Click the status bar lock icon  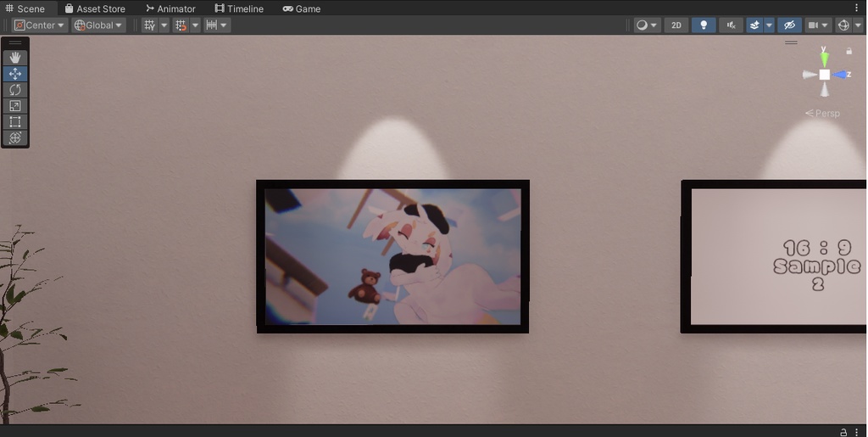coord(843,432)
